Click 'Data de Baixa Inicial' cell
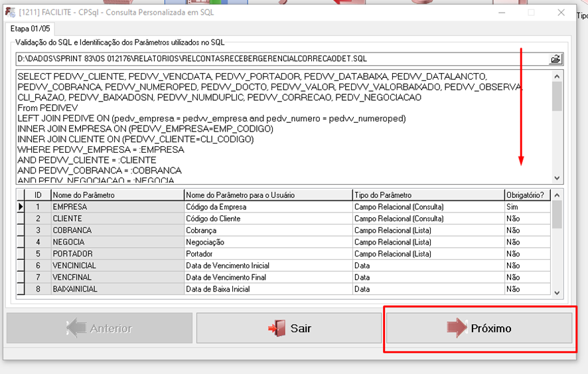The height and width of the screenshot is (374, 588). click(268, 290)
